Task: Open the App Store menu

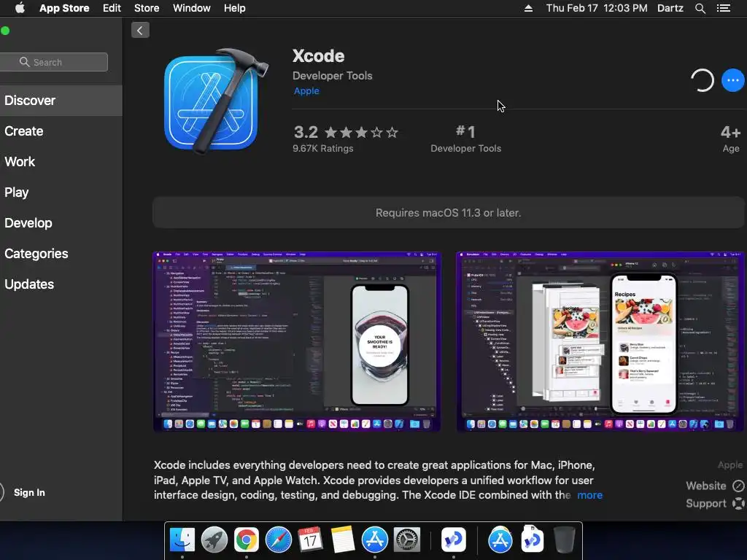Action: pyautogui.click(x=64, y=8)
